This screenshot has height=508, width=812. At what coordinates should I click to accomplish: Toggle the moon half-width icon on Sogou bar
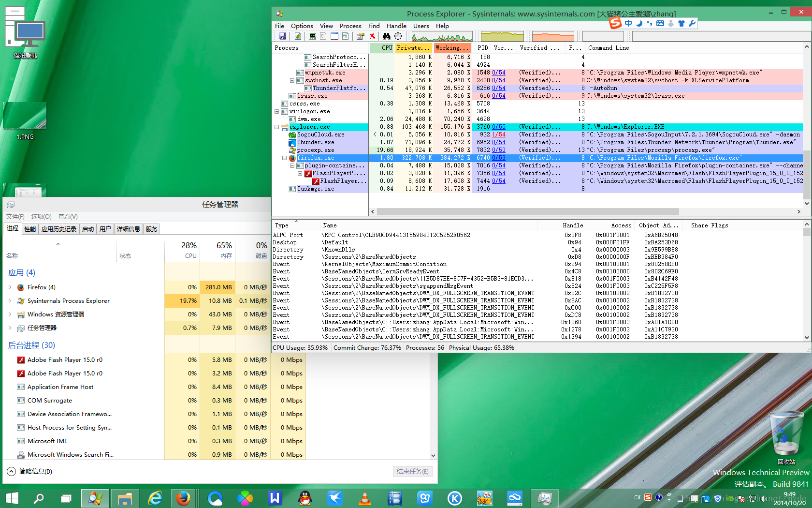point(639,23)
